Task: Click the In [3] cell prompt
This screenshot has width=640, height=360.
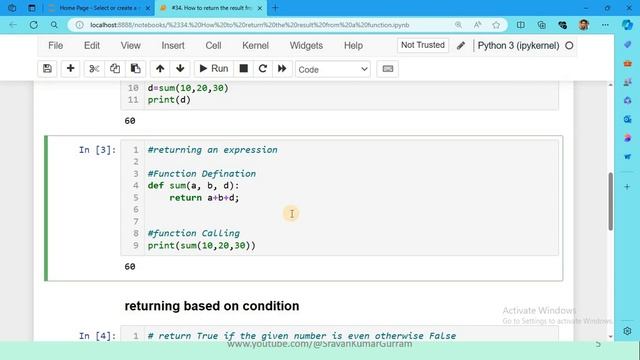Action: [x=97, y=150]
